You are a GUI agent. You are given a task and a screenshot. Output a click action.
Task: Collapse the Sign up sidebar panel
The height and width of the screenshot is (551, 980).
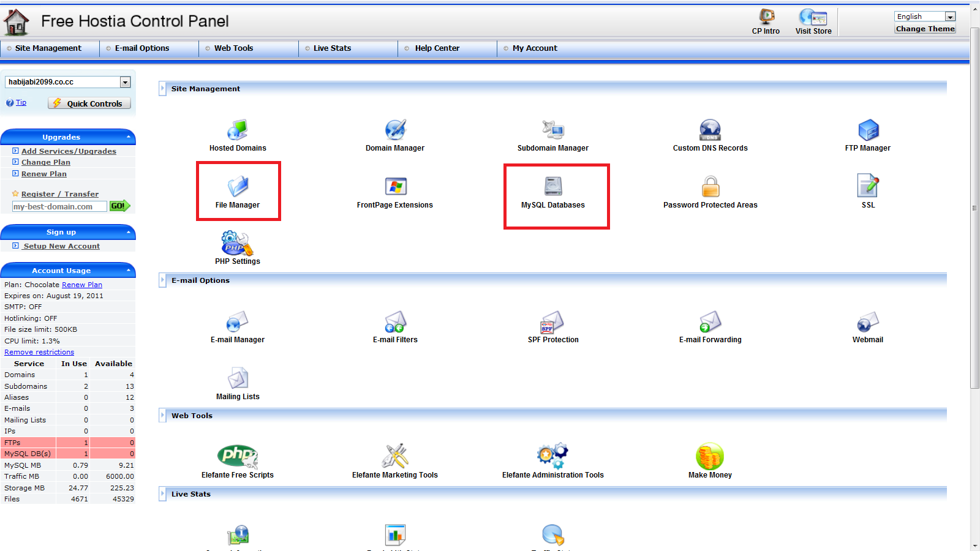click(129, 232)
